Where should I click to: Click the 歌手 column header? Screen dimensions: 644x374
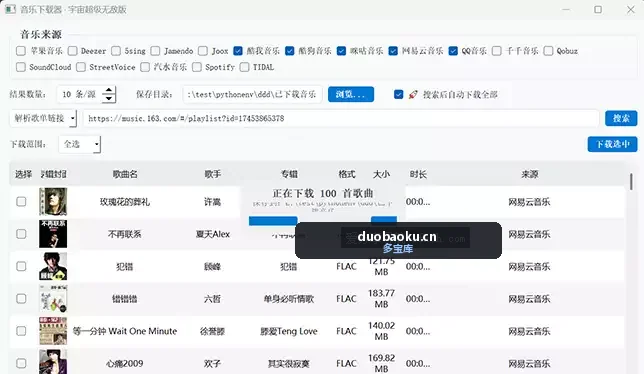[213, 174]
